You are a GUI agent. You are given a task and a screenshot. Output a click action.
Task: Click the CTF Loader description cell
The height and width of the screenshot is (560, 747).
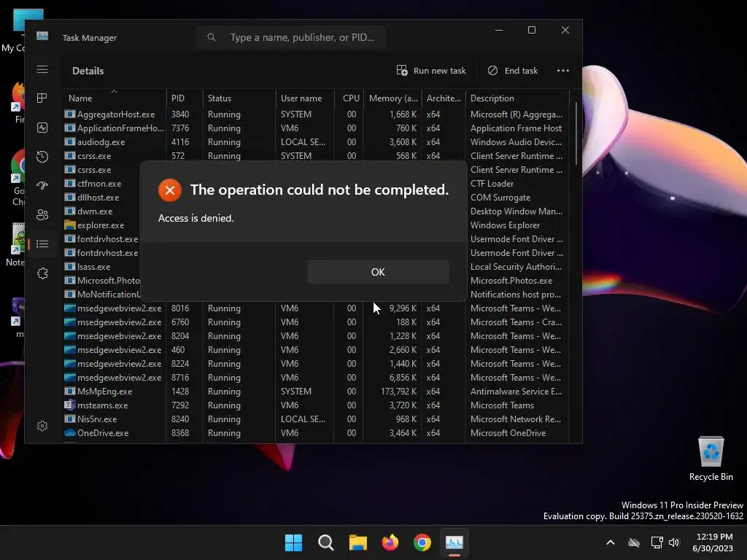point(492,183)
